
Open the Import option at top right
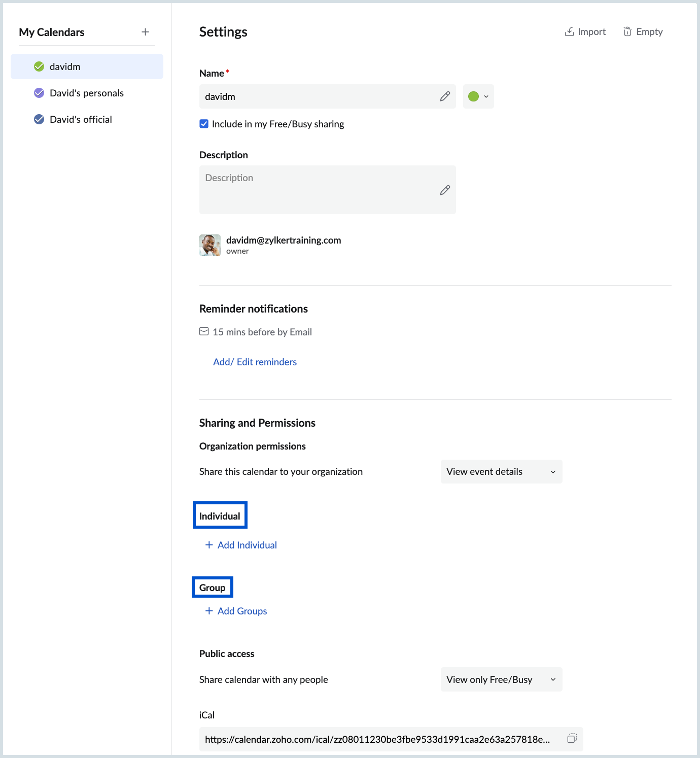[584, 31]
